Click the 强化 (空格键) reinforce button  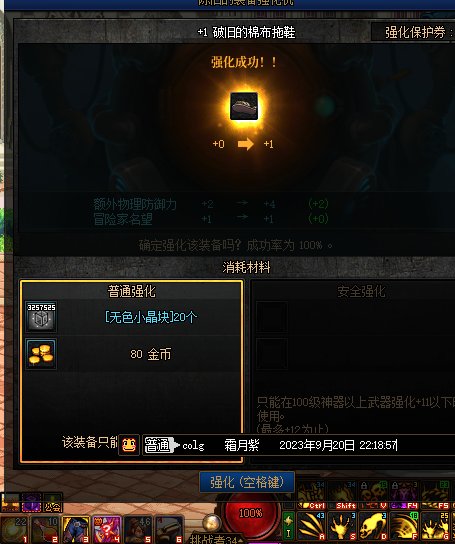point(247,482)
